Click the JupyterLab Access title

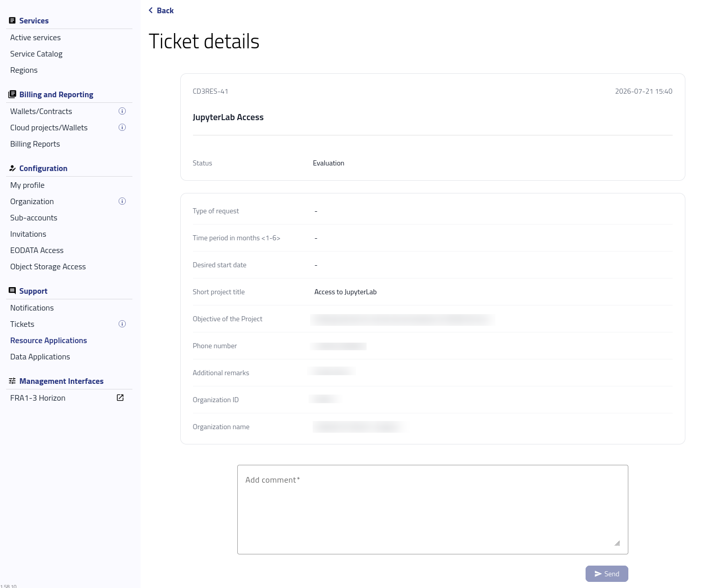[x=228, y=118]
